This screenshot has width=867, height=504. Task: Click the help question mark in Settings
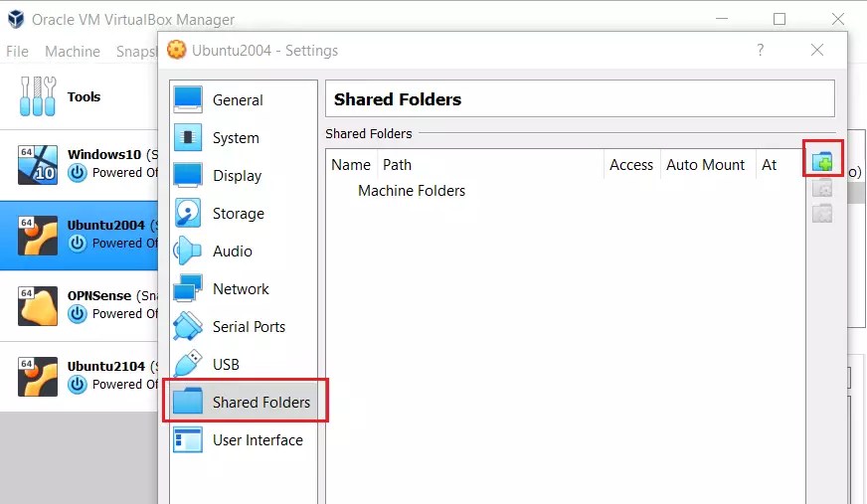pyautogui.click(x=761, y=50)
